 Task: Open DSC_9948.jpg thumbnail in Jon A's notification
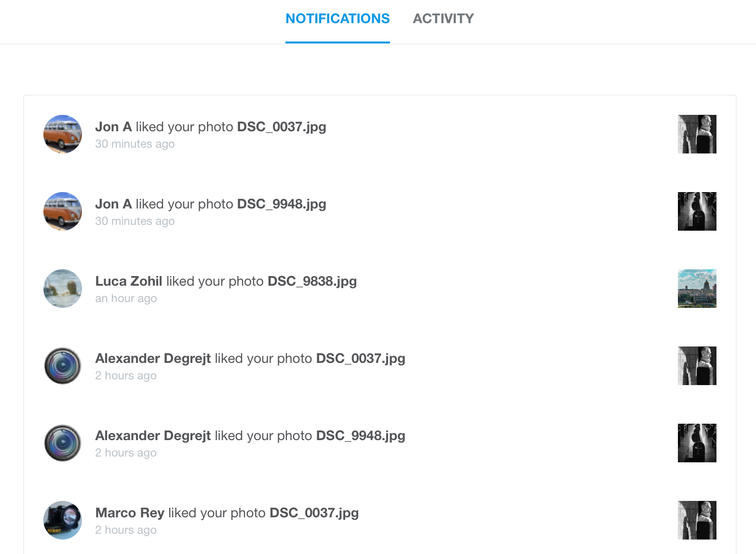click(697, 211)
